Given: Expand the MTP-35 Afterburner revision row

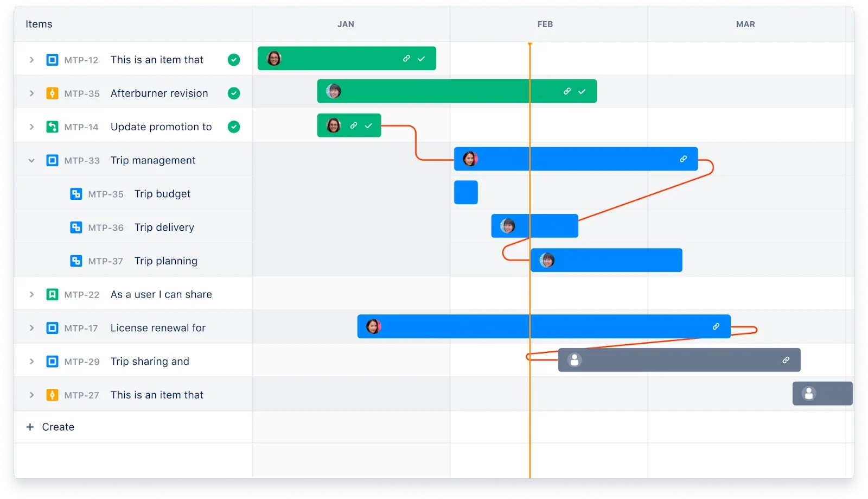Looking at the screenshot, I should (31, 93).
